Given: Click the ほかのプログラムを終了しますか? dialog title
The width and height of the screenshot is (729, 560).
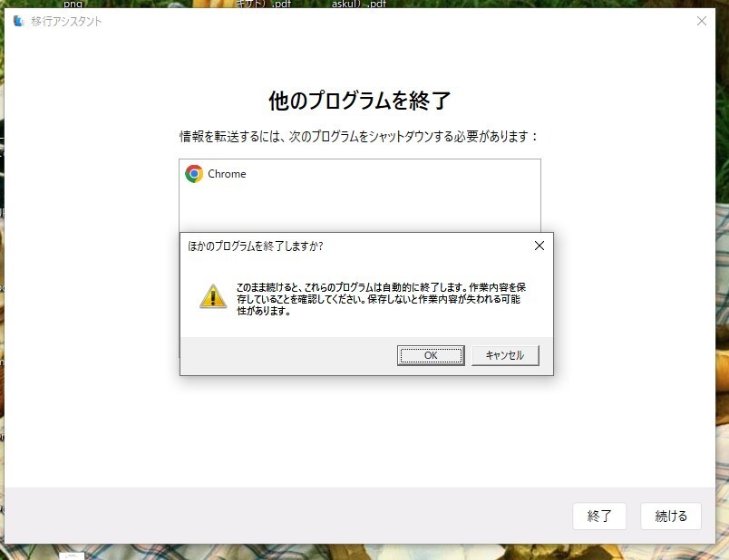Looking at the screenshot, I should pos(256,246).
